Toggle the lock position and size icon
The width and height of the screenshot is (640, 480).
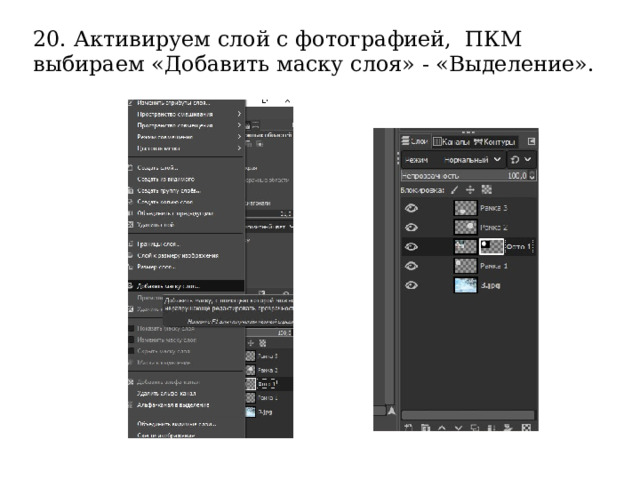point(470,190)
